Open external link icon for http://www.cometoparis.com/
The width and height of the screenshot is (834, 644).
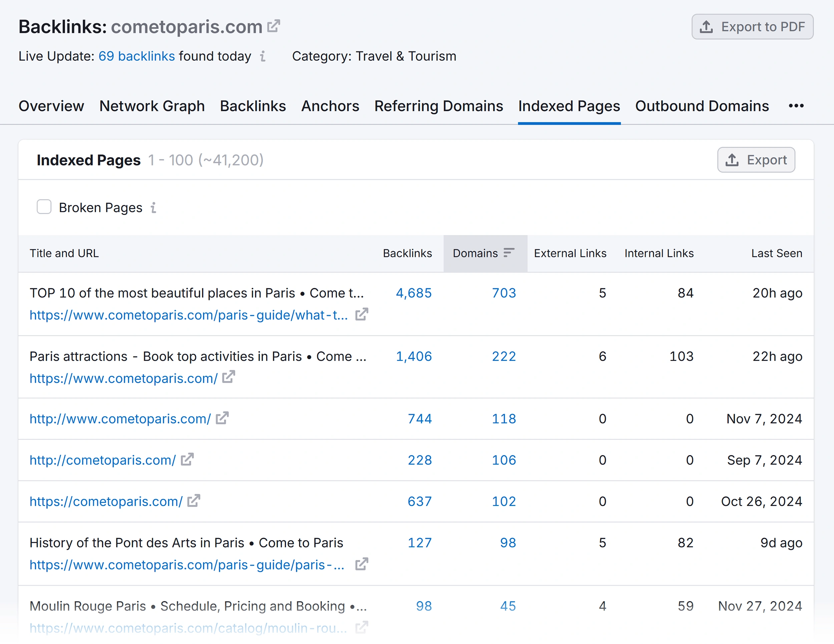tap(222, 418)
